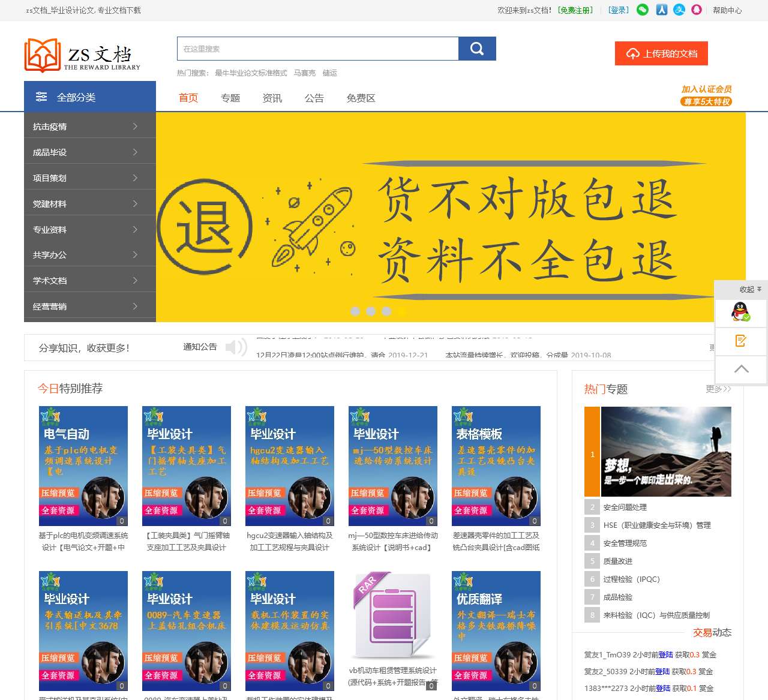This screenshot has width=768, height=700.
Task: Open the 专题 navigation tab
Action: [x=230, y=98]
